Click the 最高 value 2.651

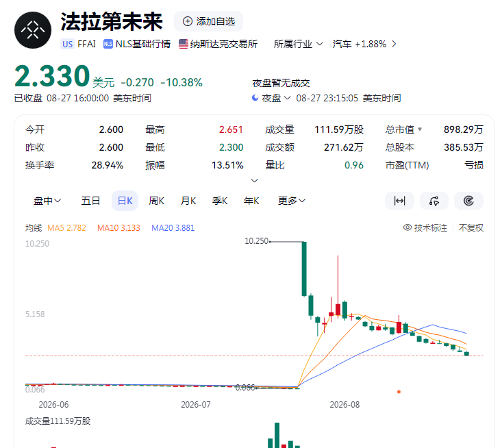coord(231,129)
